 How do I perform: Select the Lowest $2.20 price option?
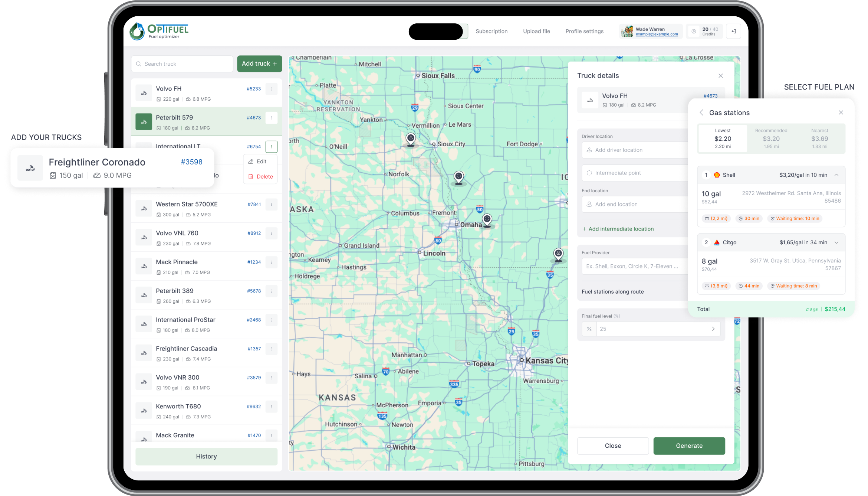click(723, 138)
